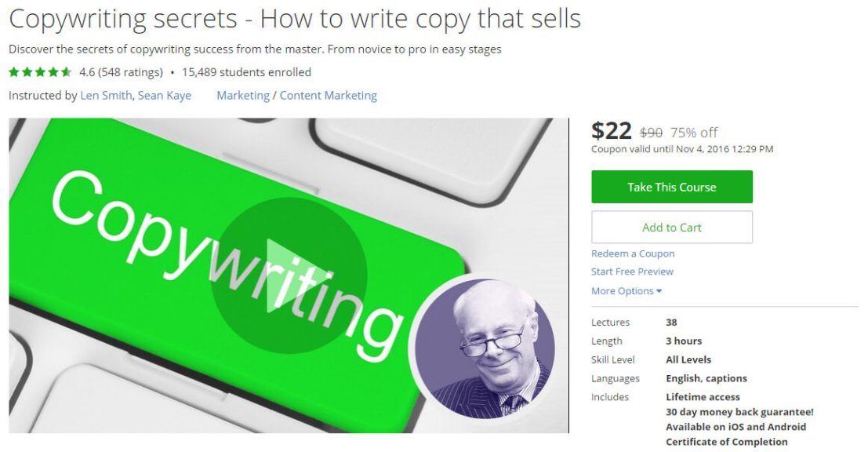Viewport: 868px width, 452px height.
Task: Click the Take This Course button
Action: (671, 188)
